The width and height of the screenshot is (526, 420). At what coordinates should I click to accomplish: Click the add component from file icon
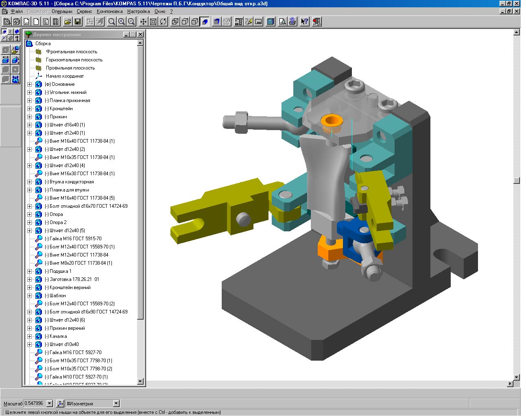click(x=15, y=50)
